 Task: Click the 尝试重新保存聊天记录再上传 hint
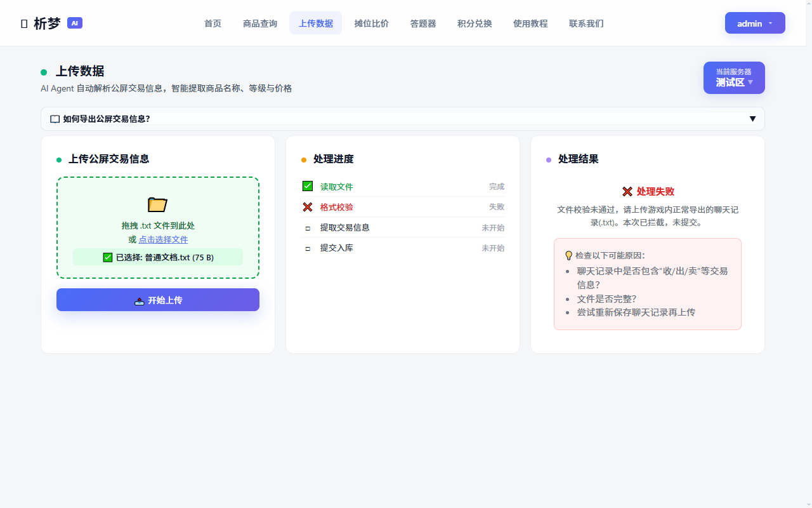pos(636,312)
